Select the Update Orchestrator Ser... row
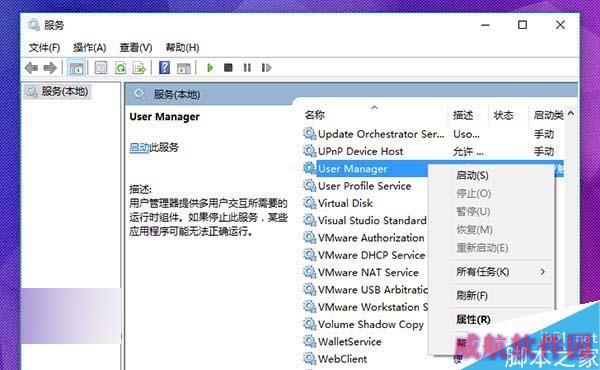The height and width of the screenshot is (370, 600). [381, 134]
